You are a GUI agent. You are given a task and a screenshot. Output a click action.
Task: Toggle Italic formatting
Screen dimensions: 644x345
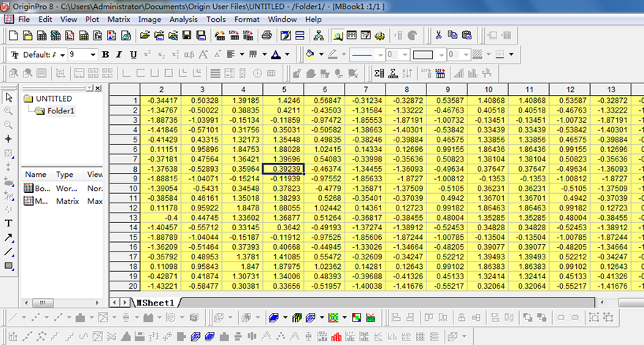(x=119, y=55)
